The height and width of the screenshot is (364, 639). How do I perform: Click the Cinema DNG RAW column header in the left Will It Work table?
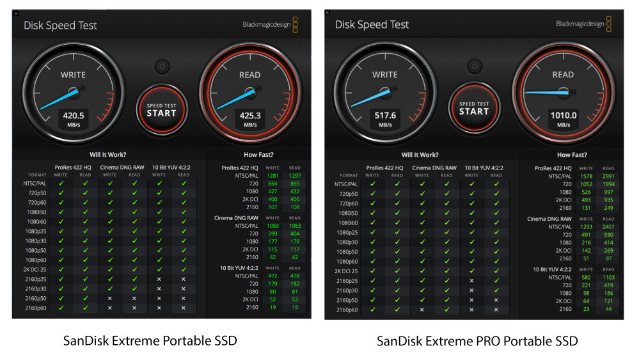coord(122,168)
